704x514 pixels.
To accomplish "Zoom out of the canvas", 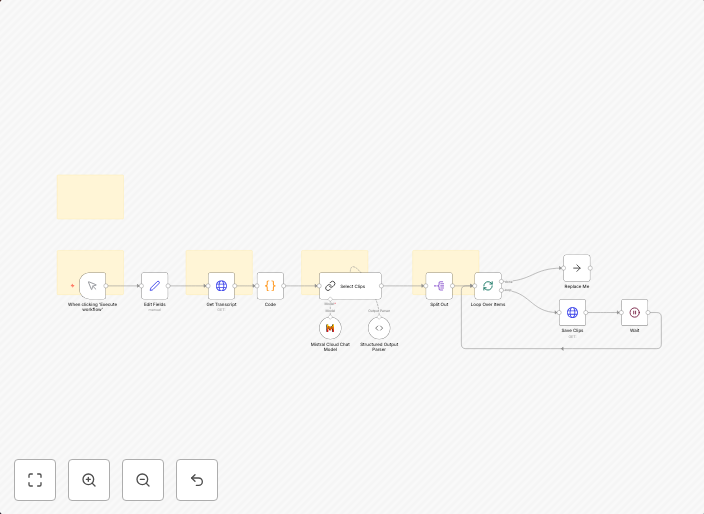I will (x=143, y=480).
